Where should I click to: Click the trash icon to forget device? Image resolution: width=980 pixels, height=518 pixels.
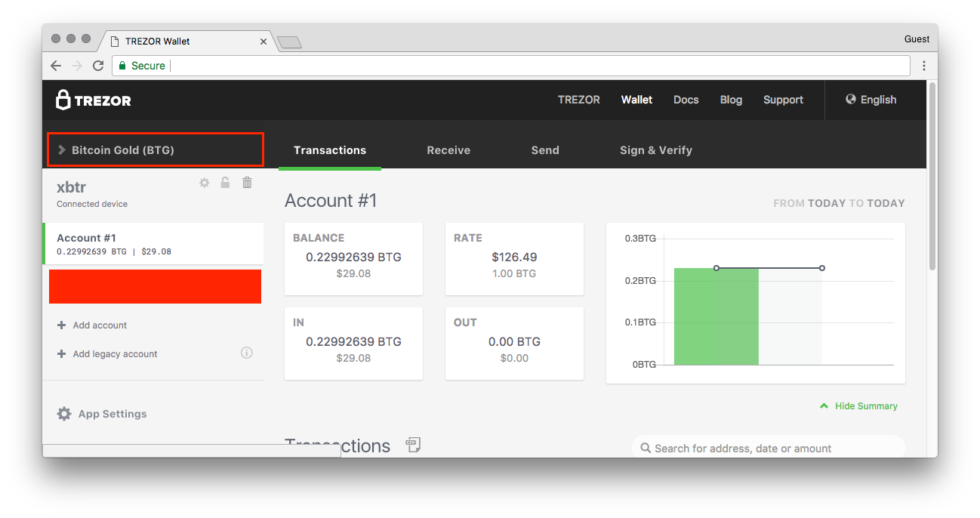(x=247, y=182)
